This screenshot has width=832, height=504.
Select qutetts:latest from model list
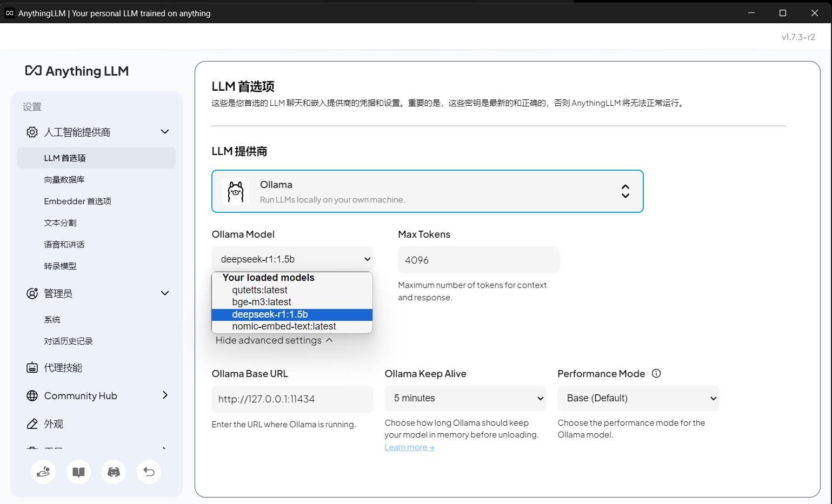[259, 290]
